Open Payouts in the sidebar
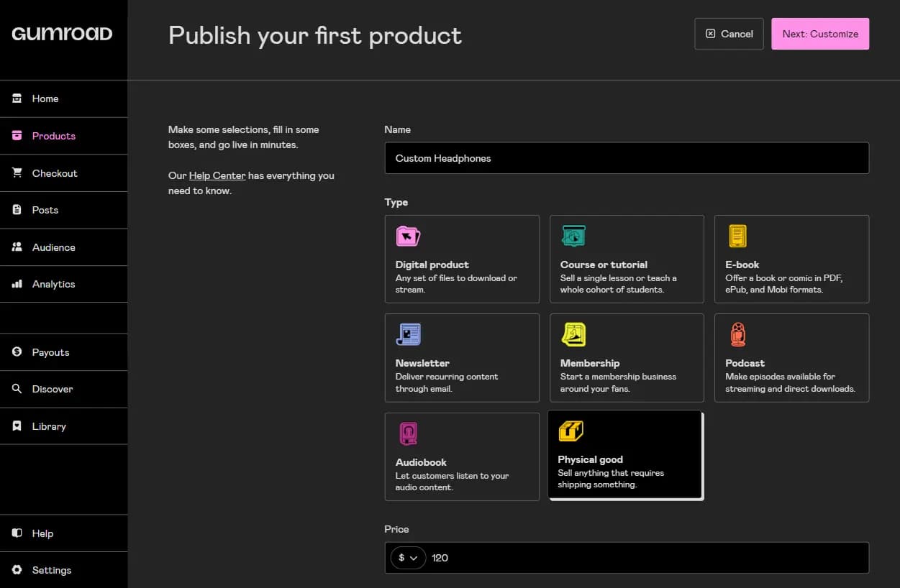The image size is (900, 588). coord(64,352)
